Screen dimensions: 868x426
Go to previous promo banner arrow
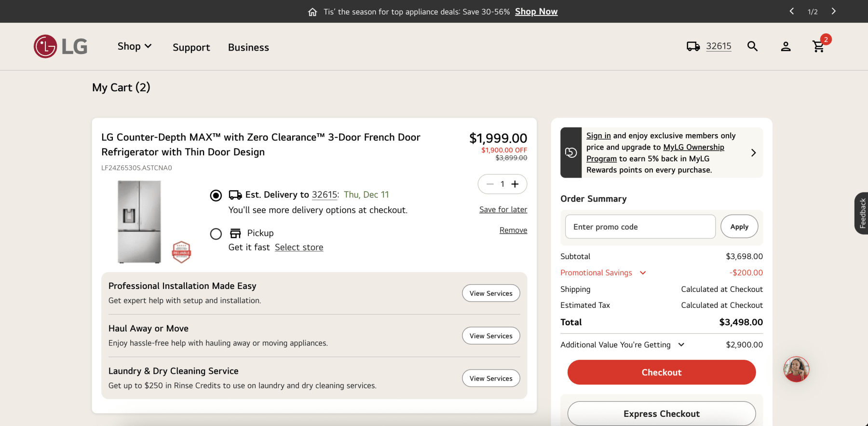792,11
